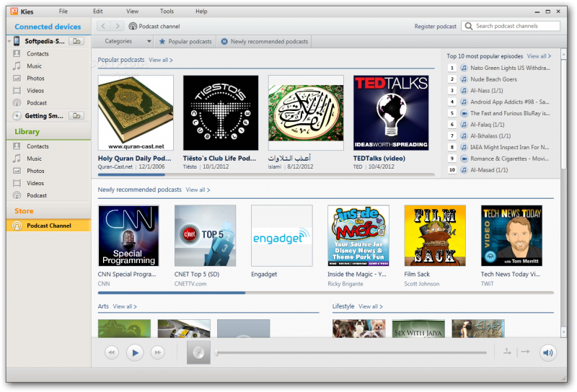Screen dimensions: 577x392
Task: Click View all next to Popular podcasts
Action: click(x=160, y=60)
